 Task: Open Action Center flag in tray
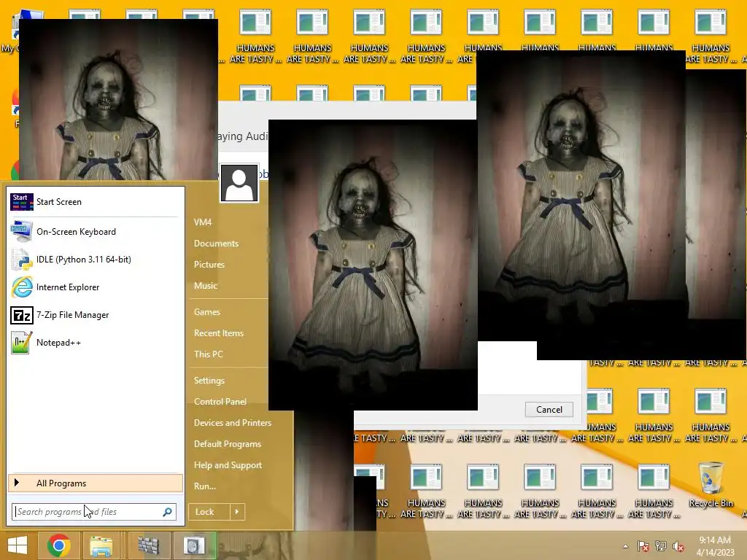(643, 546)
